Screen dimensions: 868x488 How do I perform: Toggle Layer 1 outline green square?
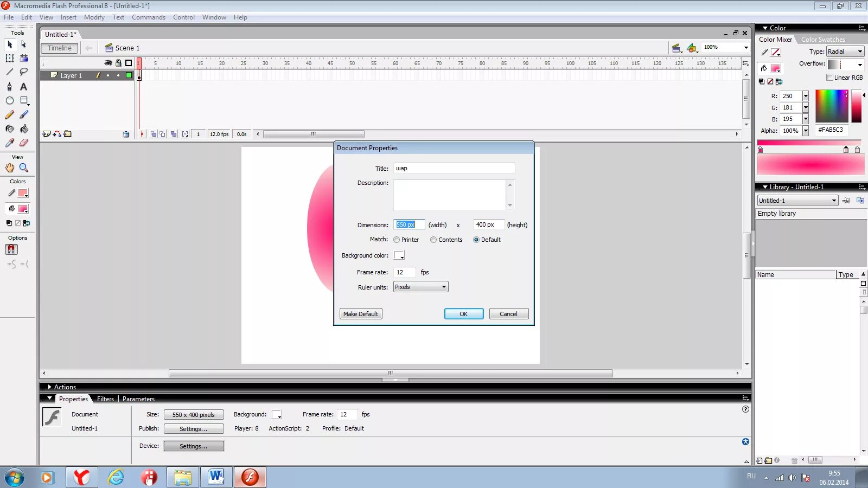pyautogui.click(x=129, y=76)
